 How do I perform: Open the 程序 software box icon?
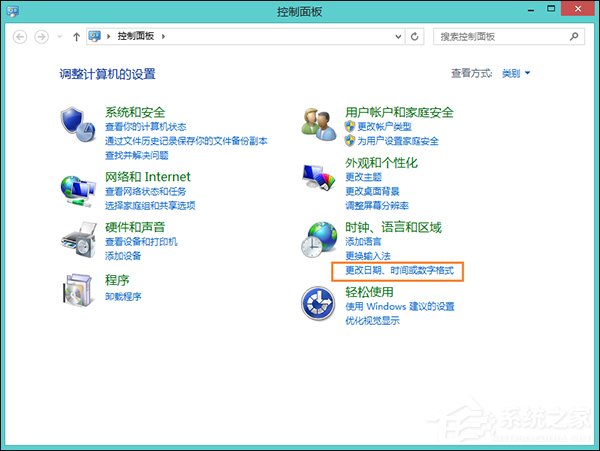(x=78, y=290)
